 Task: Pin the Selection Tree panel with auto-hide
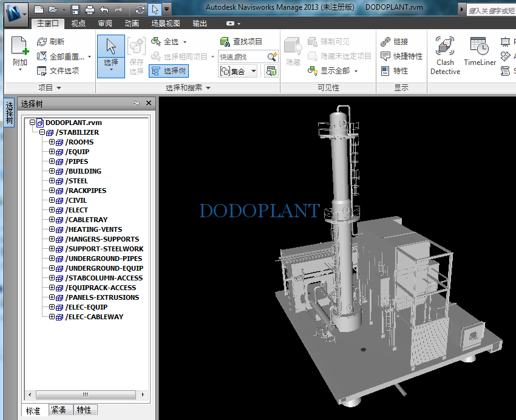point(137,104)
